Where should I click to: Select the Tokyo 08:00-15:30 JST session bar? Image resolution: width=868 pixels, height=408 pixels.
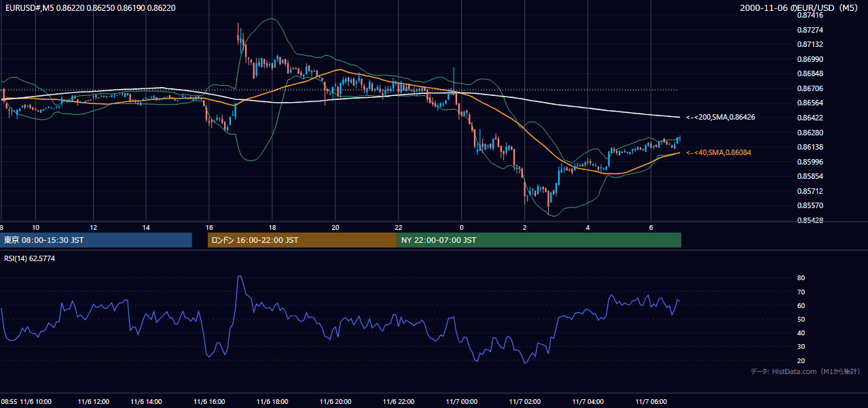coord(96,240)
